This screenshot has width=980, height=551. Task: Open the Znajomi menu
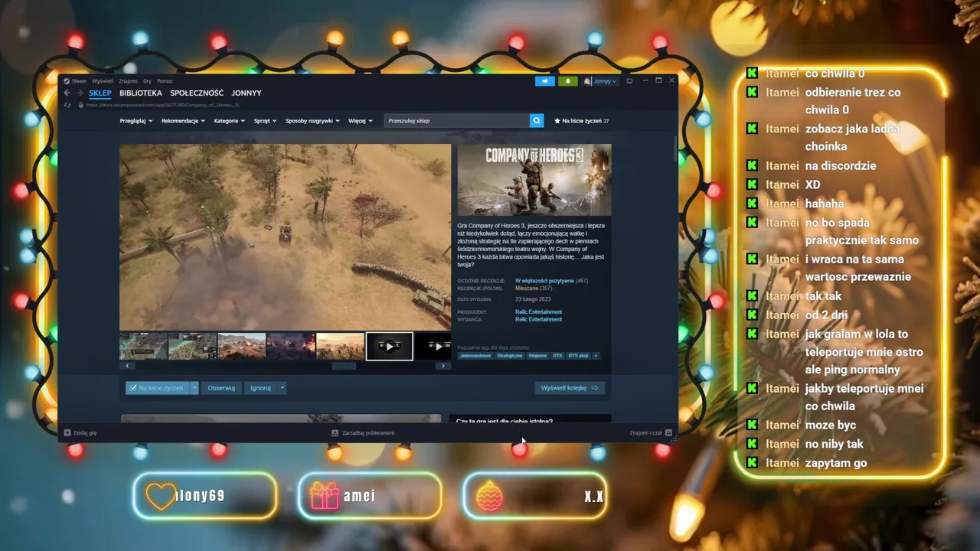[x=128, y=81]
